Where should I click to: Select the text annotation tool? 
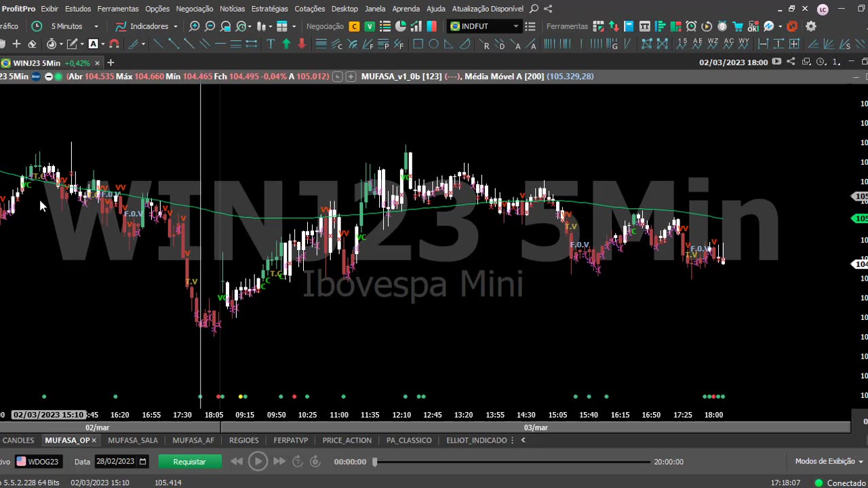(271, 44)
